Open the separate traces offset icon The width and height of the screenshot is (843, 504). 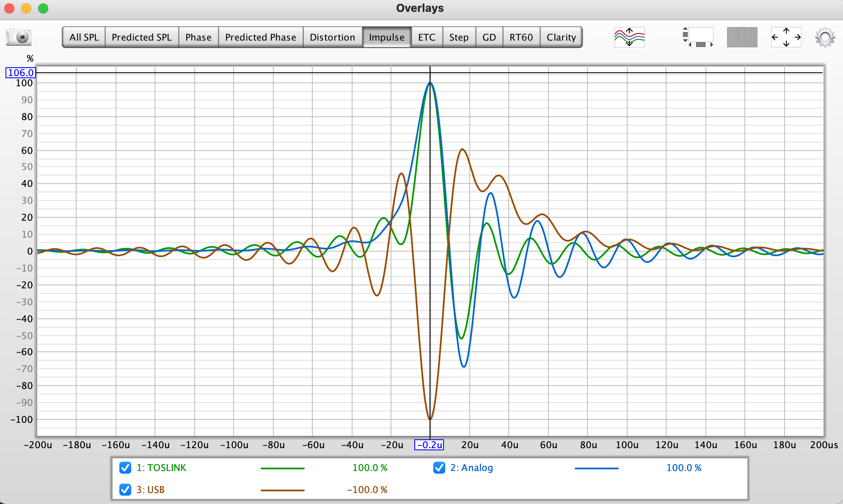click(x=629, y=37)
